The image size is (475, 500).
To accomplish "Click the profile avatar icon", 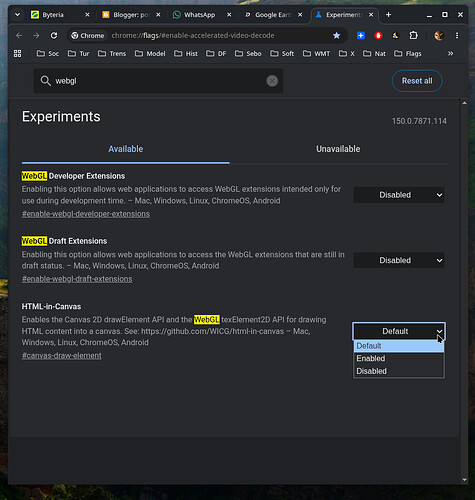I will pos(439,35).
